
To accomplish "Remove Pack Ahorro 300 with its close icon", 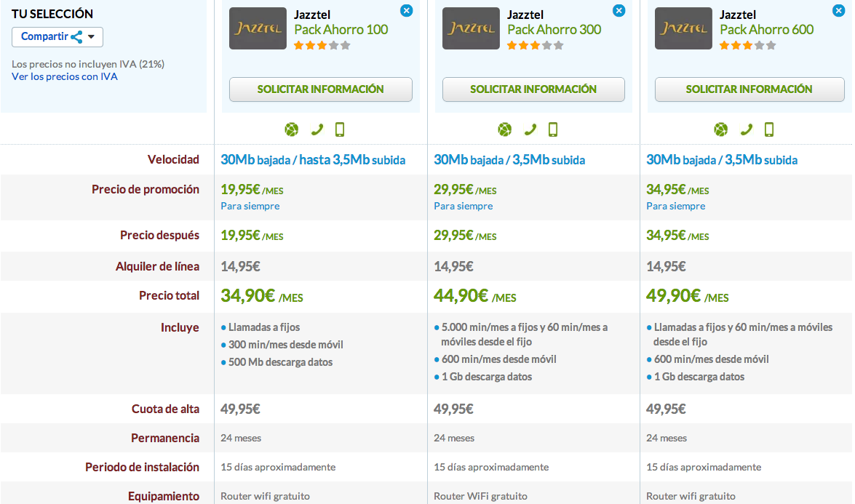I will [x=619, y=10].
